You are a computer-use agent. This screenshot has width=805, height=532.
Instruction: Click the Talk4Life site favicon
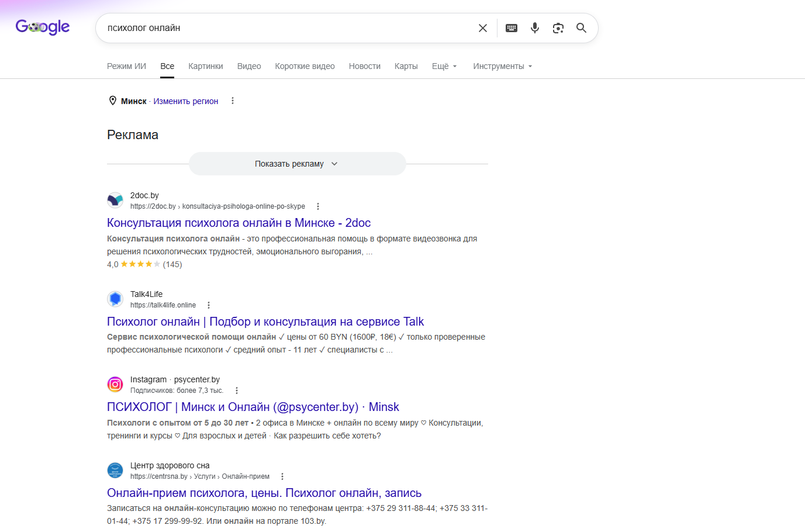(x=115, y=299)
